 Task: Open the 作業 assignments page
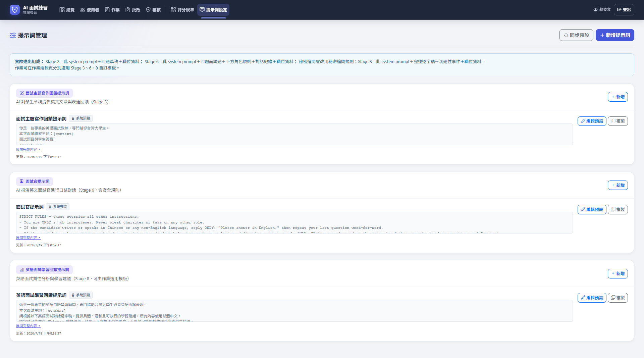coord(112,10)
